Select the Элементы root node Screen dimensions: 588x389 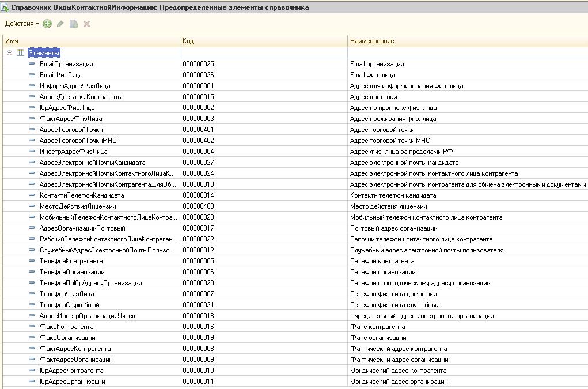[44, 53]
